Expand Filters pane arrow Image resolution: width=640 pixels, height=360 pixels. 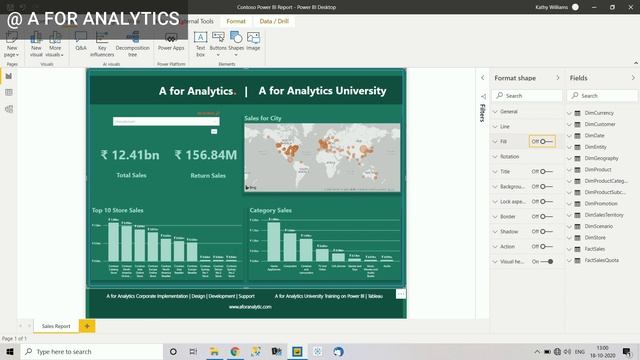[482, 78]
